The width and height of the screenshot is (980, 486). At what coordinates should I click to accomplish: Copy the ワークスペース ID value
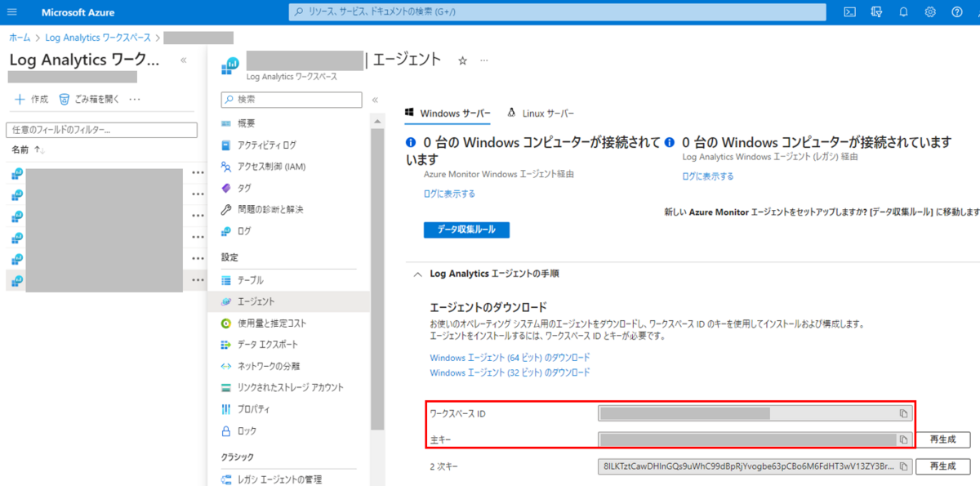(904, 413)
